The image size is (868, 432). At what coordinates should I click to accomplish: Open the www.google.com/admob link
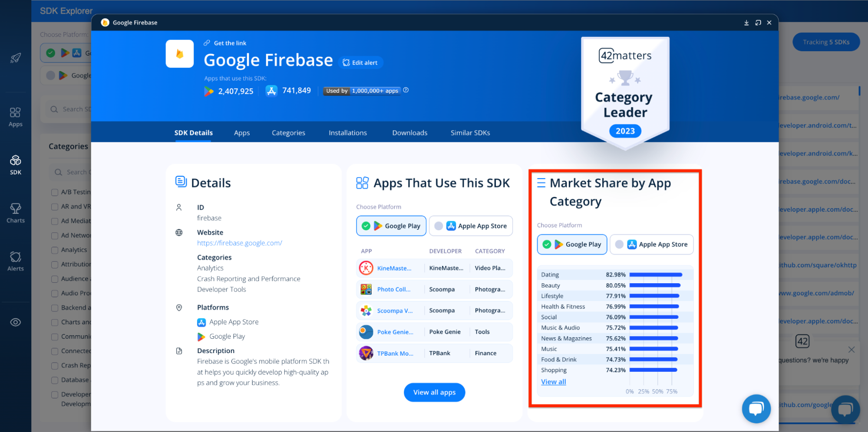pyautogui.click(x=816, y=293)
